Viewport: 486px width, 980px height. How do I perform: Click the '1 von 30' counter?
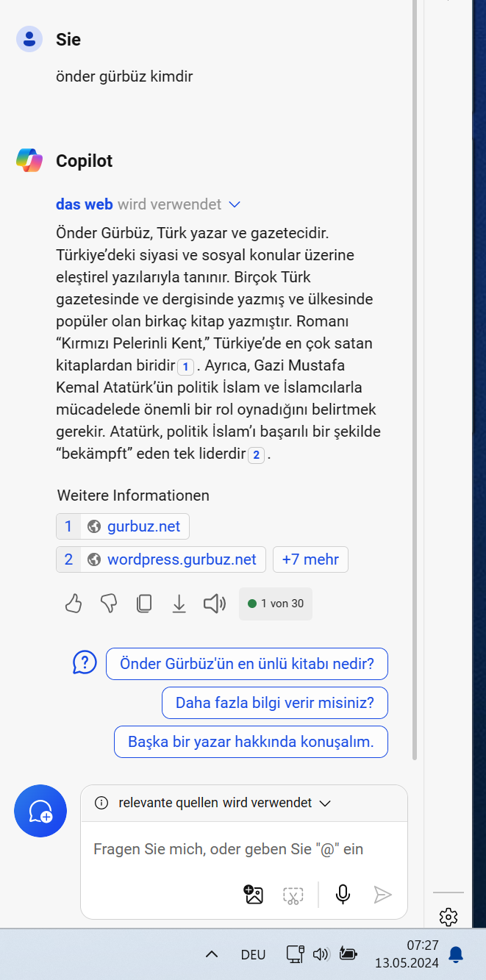pos(276,604)
